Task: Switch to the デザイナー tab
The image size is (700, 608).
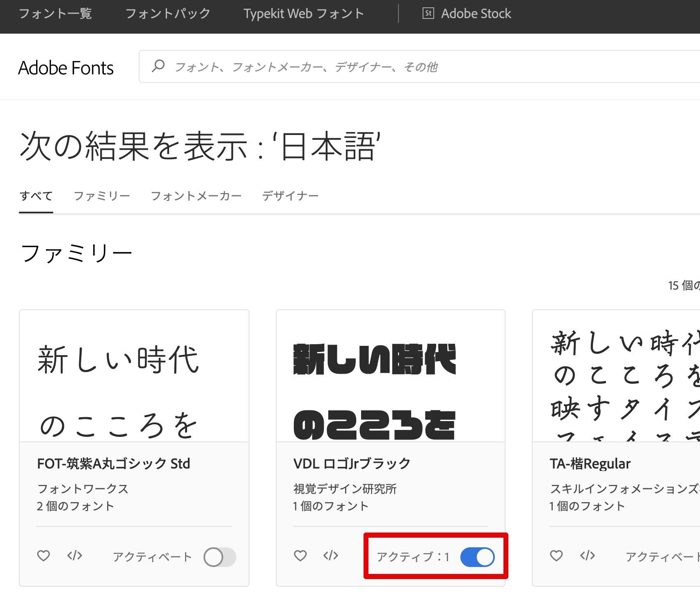Action: [x=291, y=196]
